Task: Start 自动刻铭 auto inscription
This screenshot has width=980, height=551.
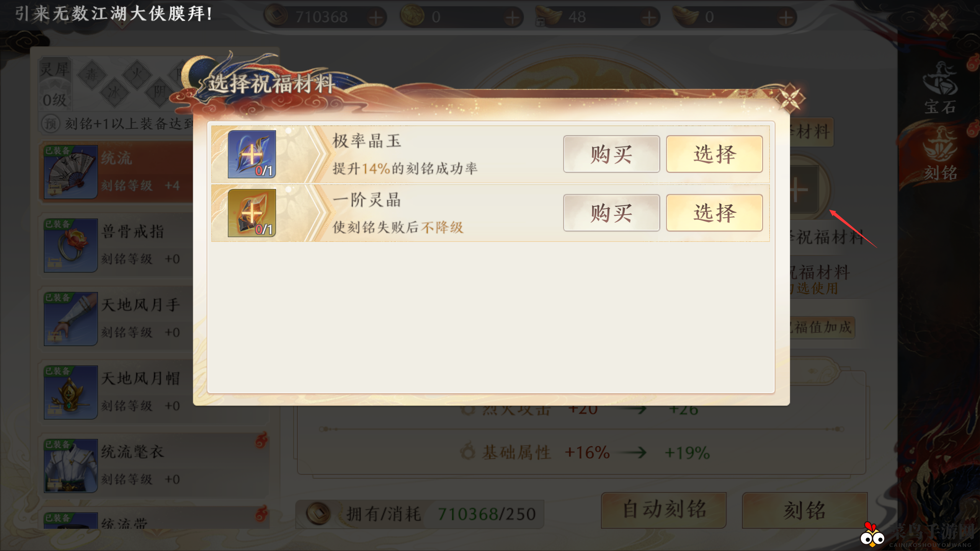Action: pos(663,510)
